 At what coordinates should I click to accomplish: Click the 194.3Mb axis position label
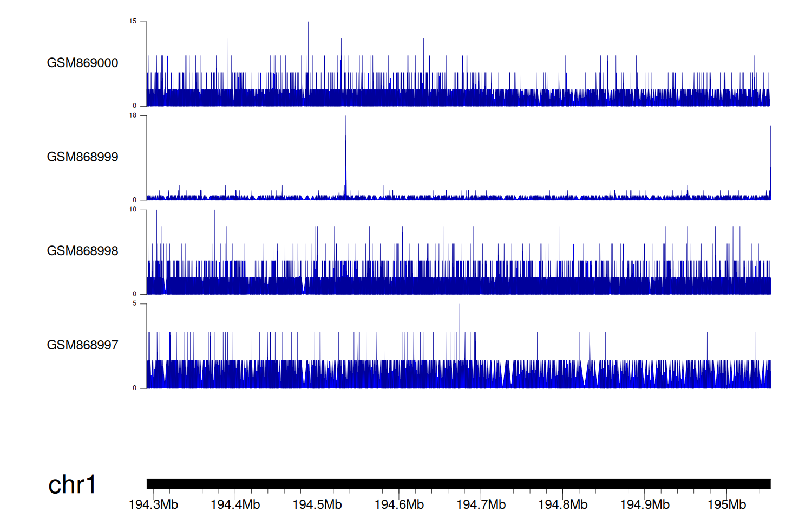153,504
